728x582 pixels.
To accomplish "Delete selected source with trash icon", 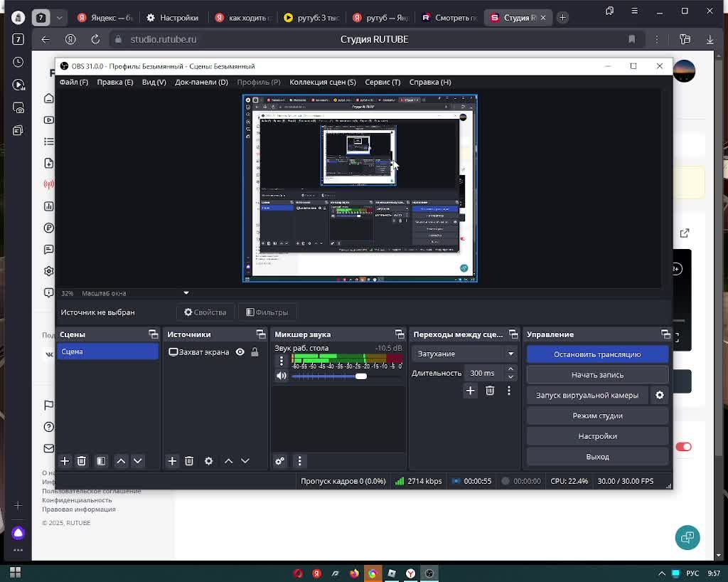I will 189,461.
